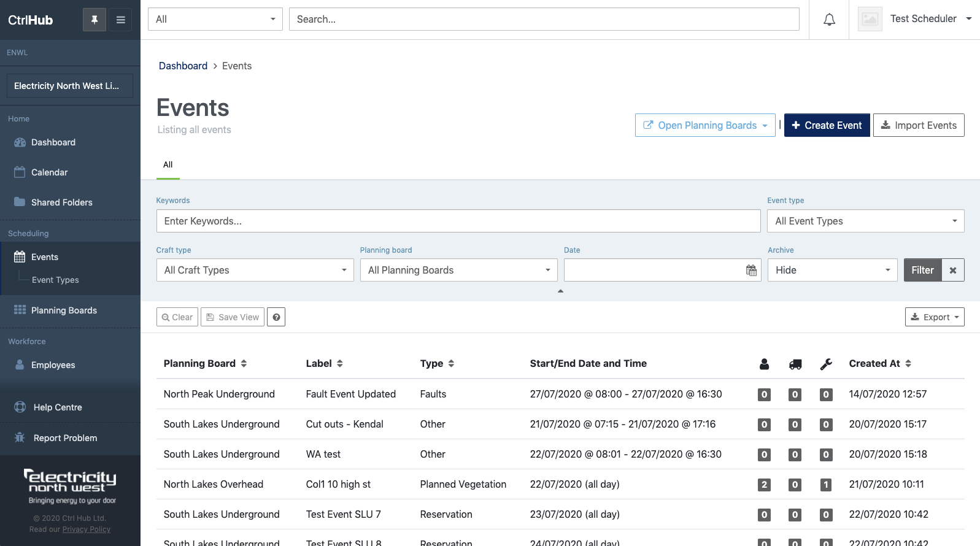The width and height of the screenshot is (980, 546).
Task: Click into the Enter Keywords field
Action: [x=458, y=221]
